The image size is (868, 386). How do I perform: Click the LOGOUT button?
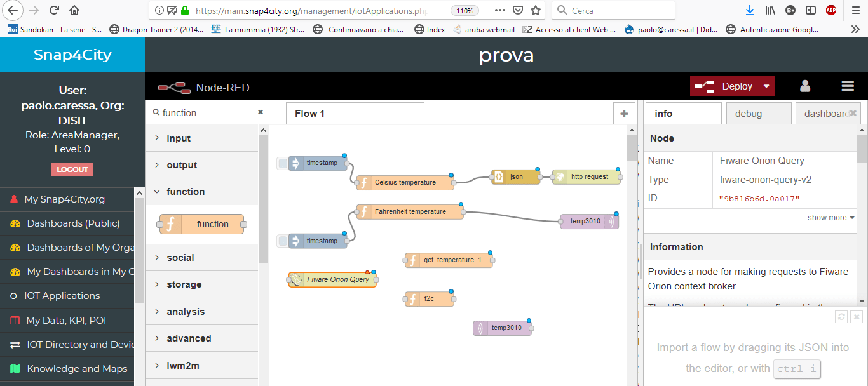tap(72, 170)
